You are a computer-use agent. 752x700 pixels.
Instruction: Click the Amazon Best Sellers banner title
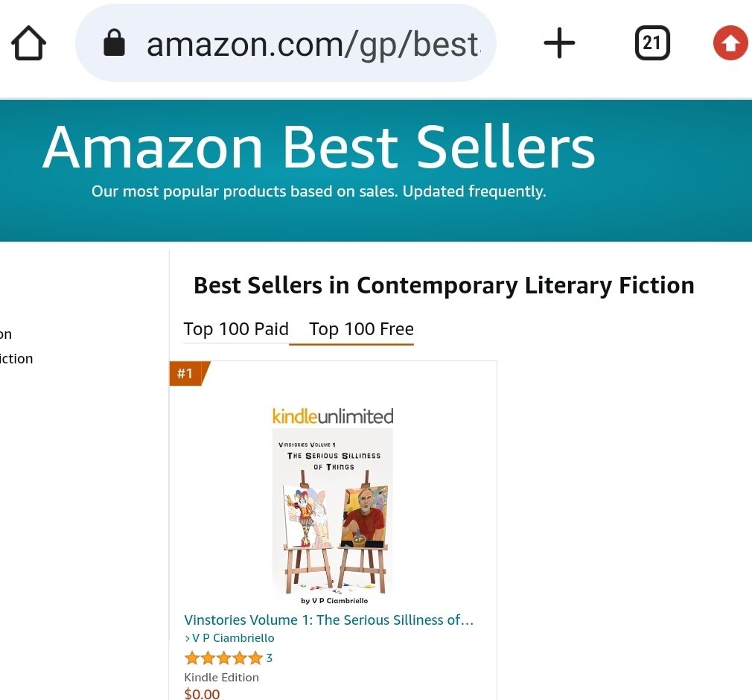click(319, 147)
